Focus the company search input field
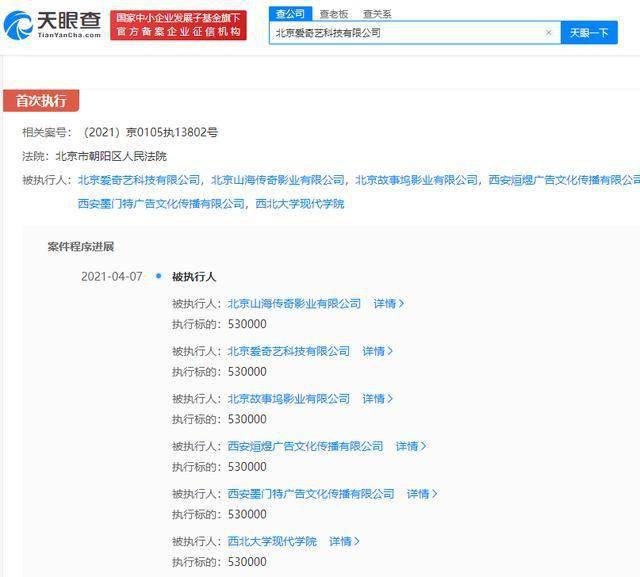640x577 pixels. (x=415, y=33)
